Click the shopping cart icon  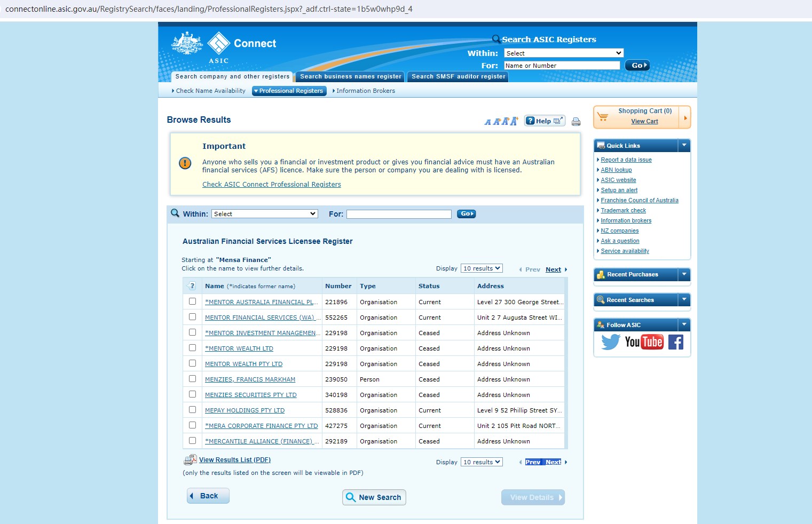603,116
